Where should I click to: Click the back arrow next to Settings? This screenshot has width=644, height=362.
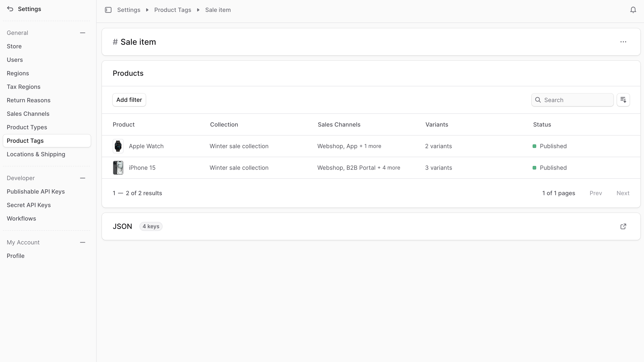(10, 9)
